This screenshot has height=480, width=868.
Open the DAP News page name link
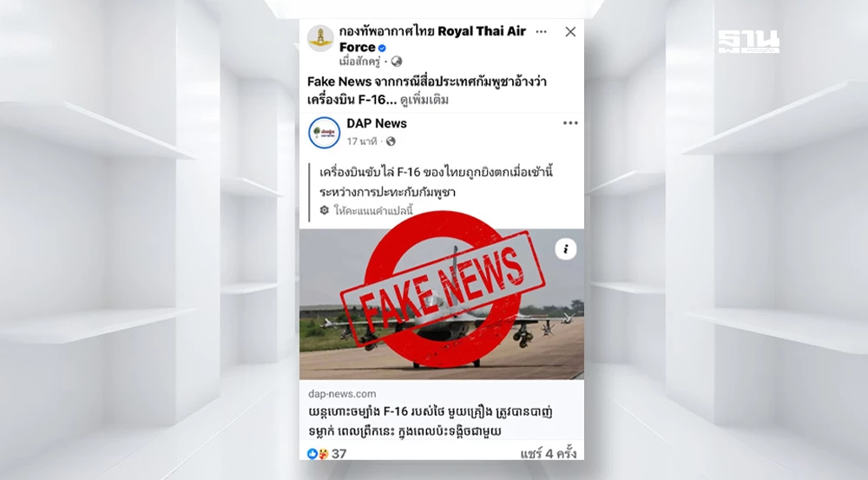[x=377, y=123]
